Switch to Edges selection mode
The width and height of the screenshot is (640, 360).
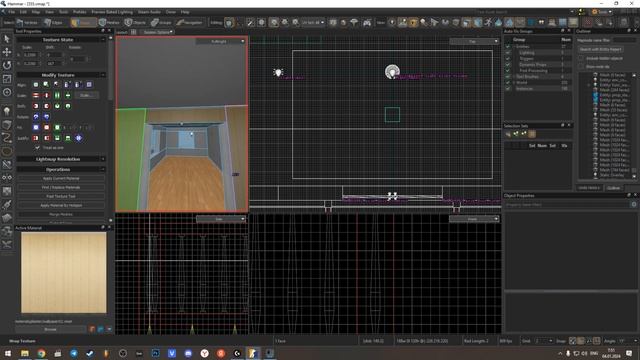click(53, 22)
